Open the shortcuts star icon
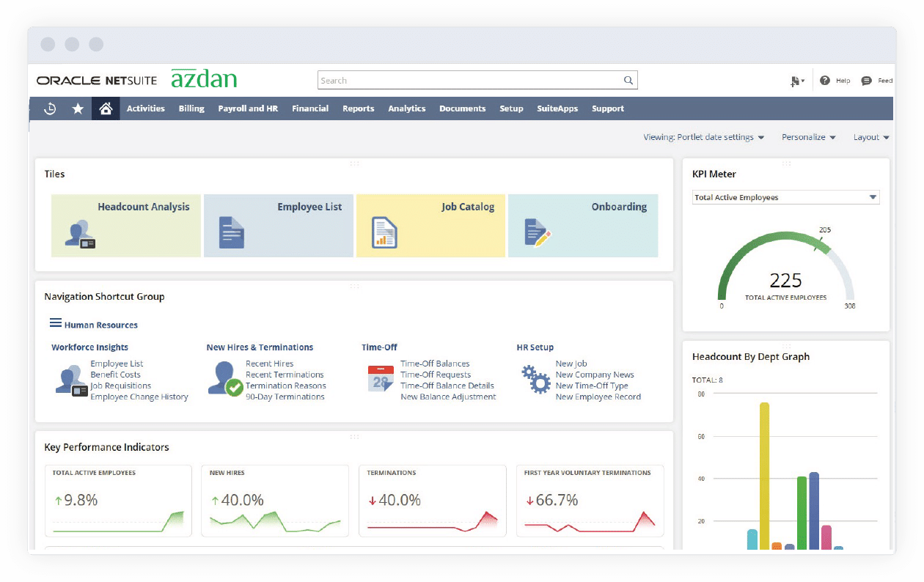This screenshot has width=924, height=582. tap(78, 108)
